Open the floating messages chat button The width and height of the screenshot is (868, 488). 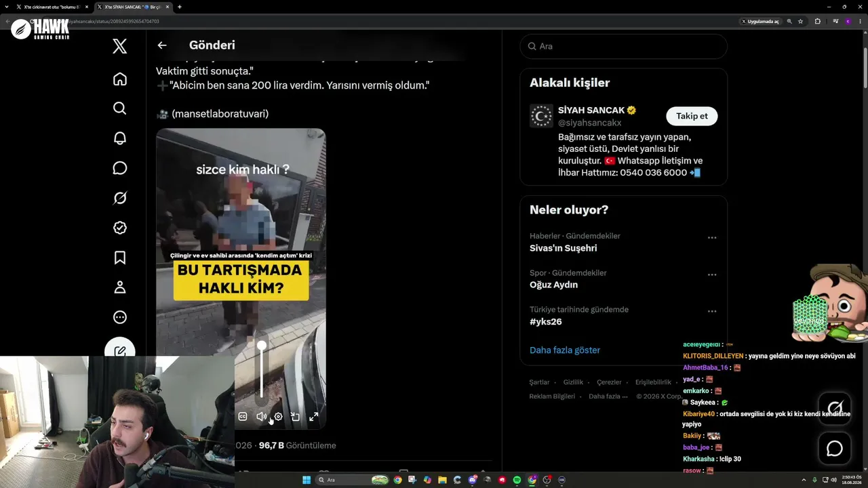(x=835, y=449)
